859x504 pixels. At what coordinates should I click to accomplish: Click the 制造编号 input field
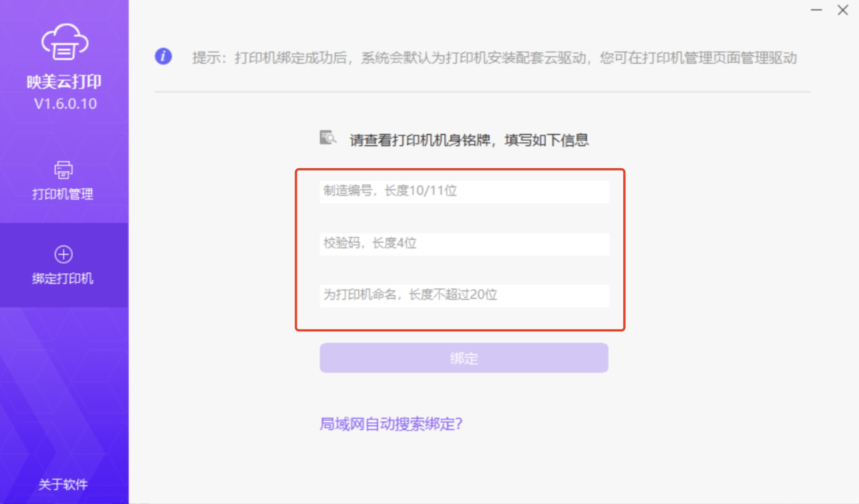coord(464,192)
